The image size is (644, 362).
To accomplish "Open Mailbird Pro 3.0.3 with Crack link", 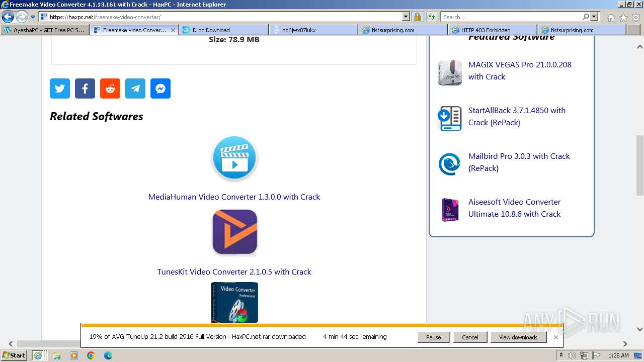I will click(519, 162).
